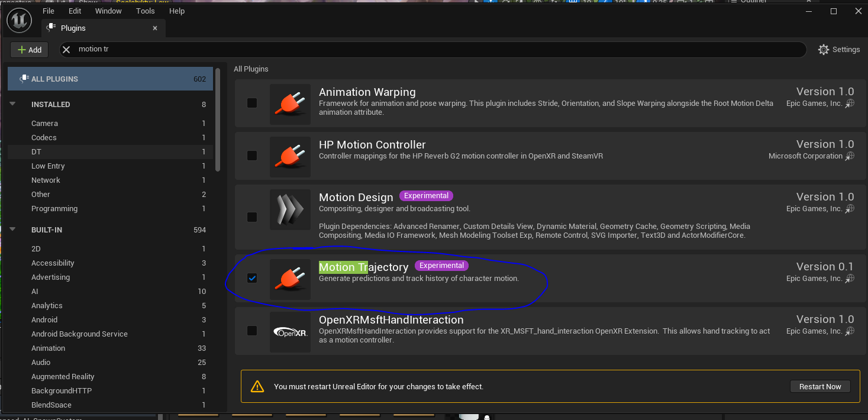Click the 'Version 0.1' text
This screenshot has height=420, width=868.
(x=825, y=266)
